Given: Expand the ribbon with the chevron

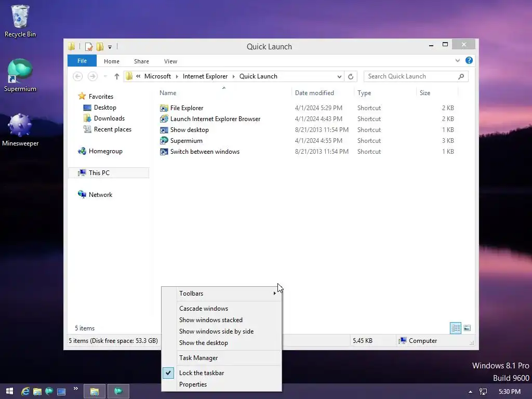Looking at the screenshot, I should click(457, 61).
